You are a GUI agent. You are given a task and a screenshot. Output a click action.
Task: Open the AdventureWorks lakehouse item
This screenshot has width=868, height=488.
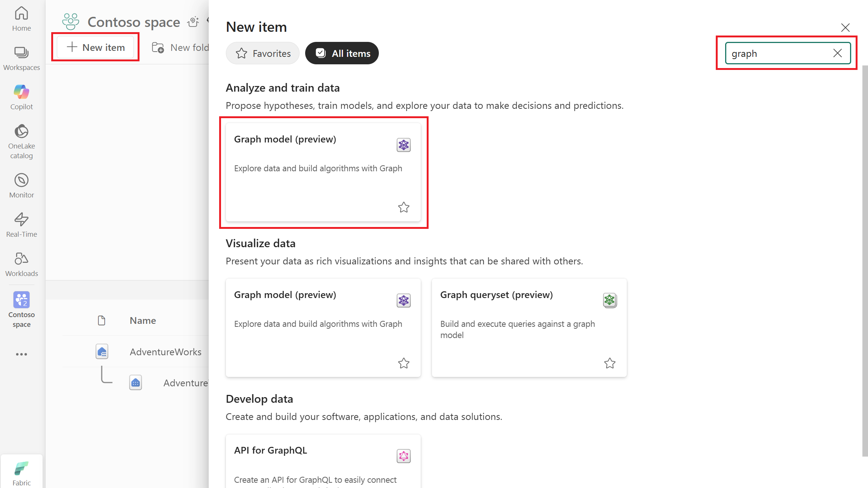point(165,352)
